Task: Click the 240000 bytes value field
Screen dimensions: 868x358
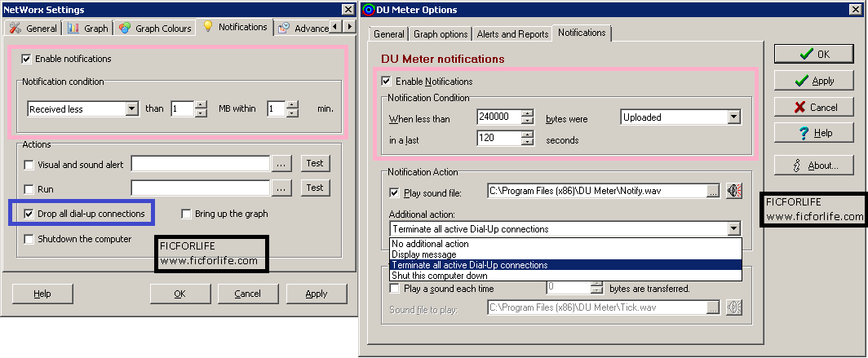Action: pyautogui.click(x=498, y=117)
